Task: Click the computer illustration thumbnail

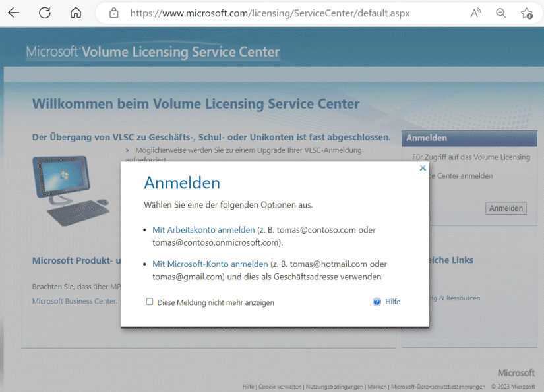Action: click(x=71, y=190)
